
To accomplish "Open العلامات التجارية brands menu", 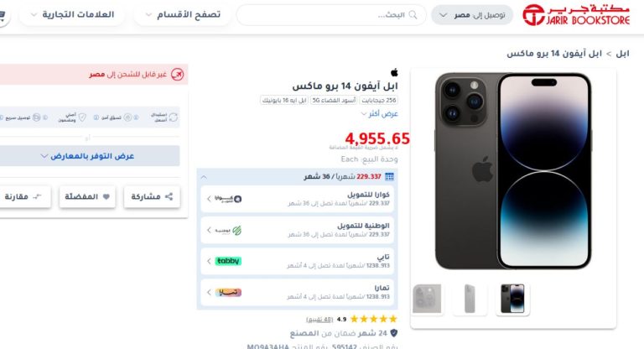I will point(72,15).
